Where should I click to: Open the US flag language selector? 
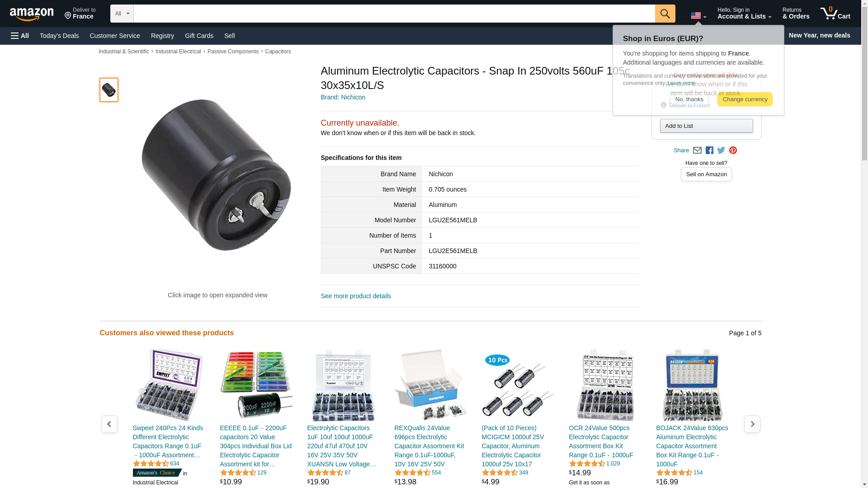(698, 16)
